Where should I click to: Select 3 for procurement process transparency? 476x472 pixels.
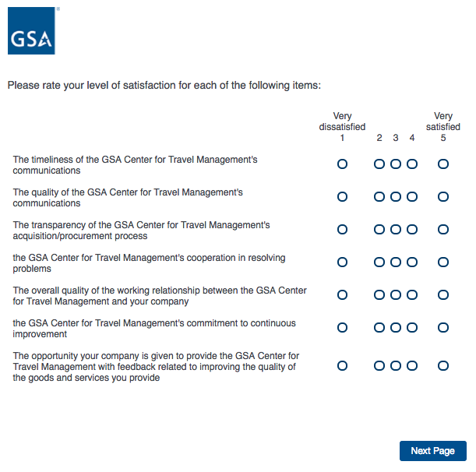click(396, 230)
